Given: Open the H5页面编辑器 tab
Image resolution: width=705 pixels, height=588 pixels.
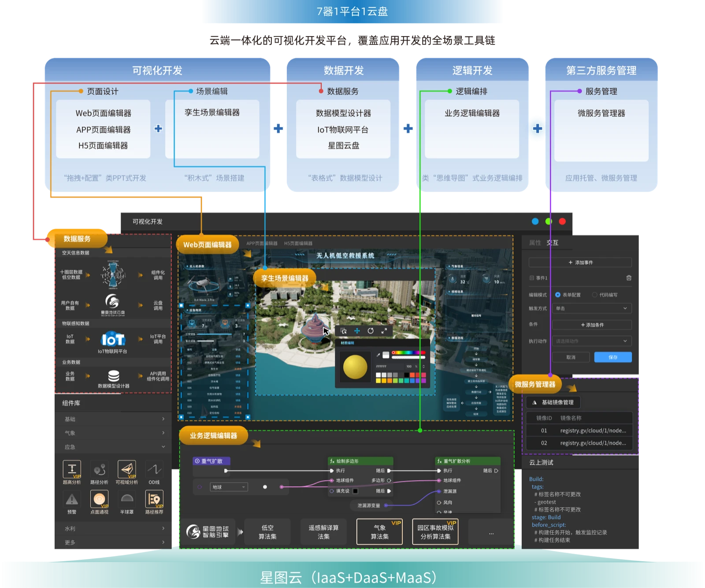Looking at the screenshot, I should 298,244.
